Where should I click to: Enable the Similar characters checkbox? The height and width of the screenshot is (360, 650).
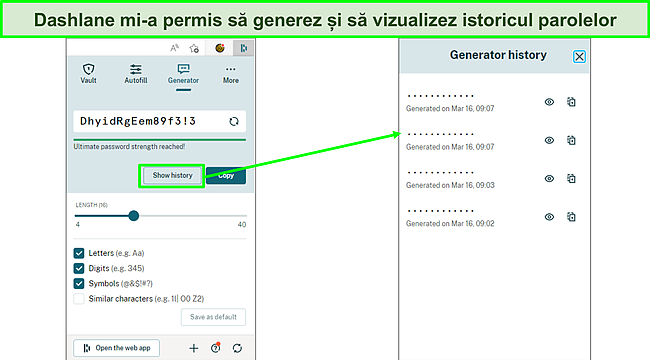(79, 299)
